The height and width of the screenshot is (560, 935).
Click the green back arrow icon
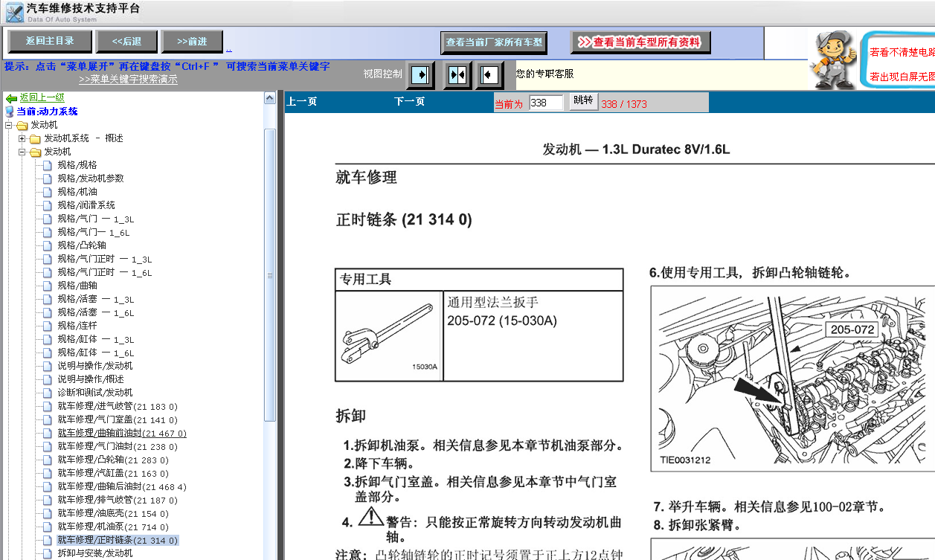pyautogui.click(x=10, y=97)
